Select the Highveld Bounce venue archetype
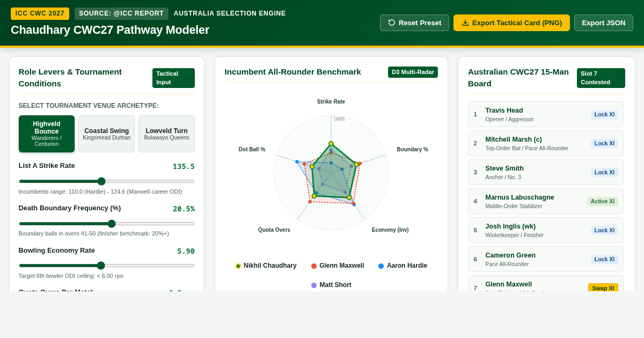The image size is (644, 338). coord(47,134)
